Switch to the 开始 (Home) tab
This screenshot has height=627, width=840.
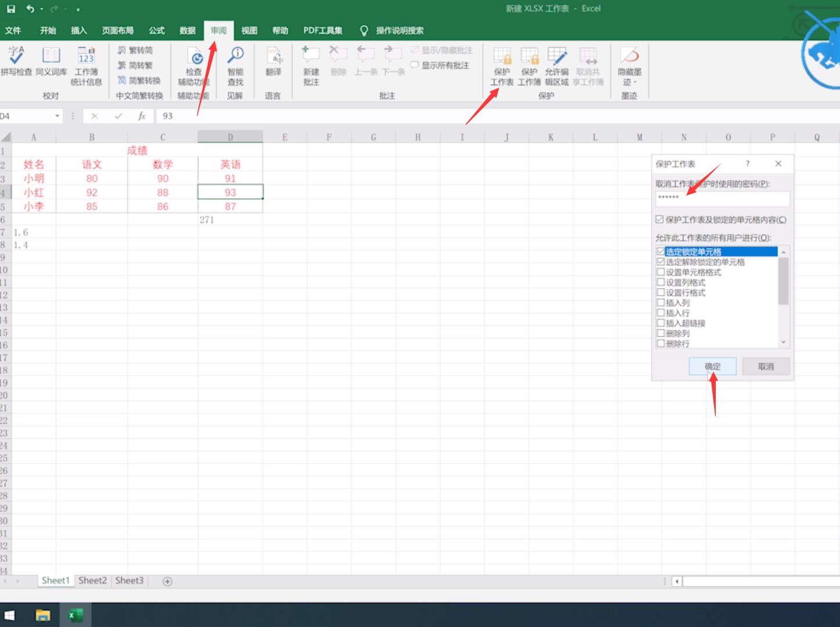click(x=48, y=30)
